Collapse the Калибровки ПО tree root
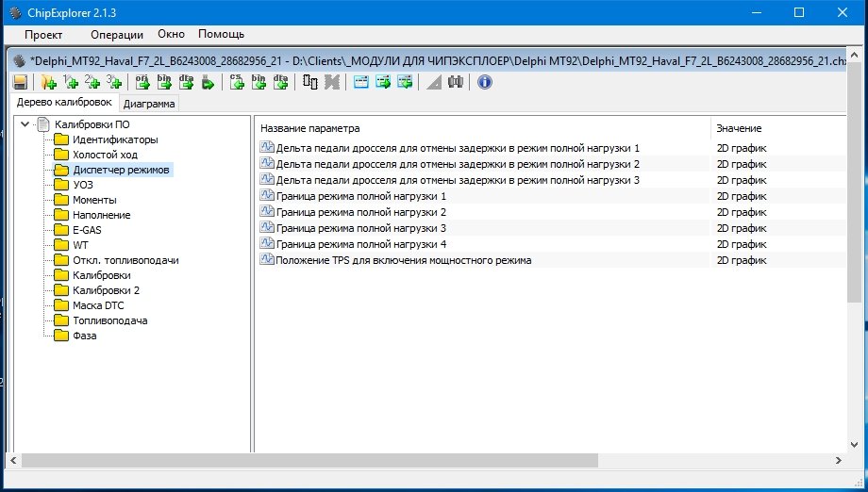This screenshot has height=492, width=868. point(25,124)
